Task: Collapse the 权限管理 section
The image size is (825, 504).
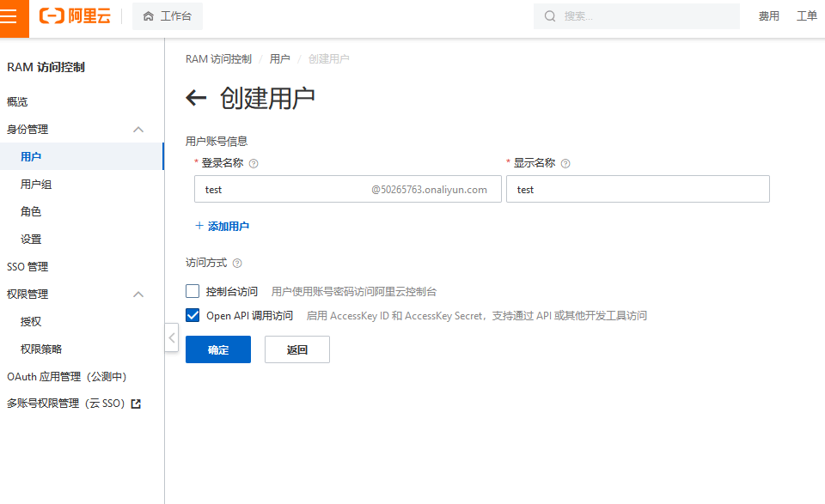Action: 137,295
